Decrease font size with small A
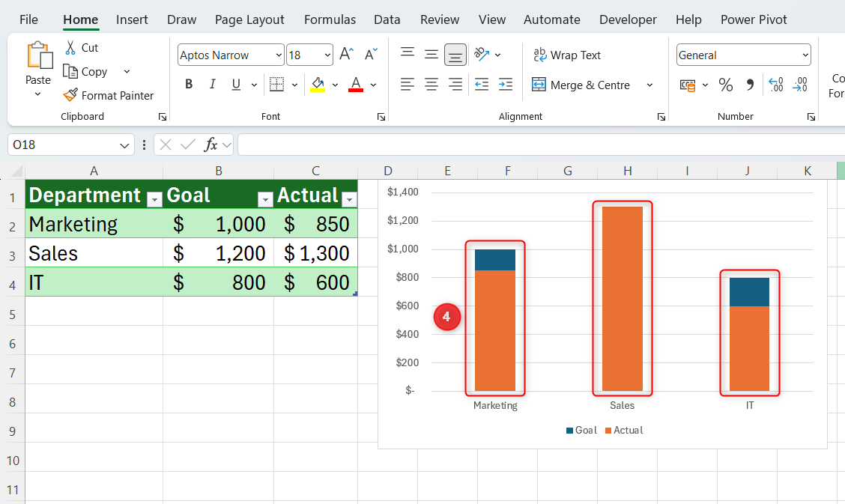This screenshot has width=845, height=504. tap(372, 55)
